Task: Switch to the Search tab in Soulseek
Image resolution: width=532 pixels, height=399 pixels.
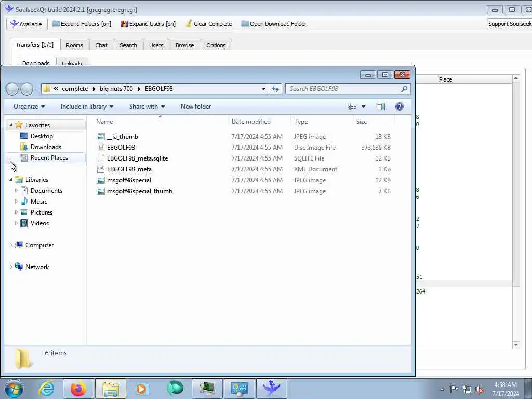Action: pyautogui.click(x=128, y=45)
